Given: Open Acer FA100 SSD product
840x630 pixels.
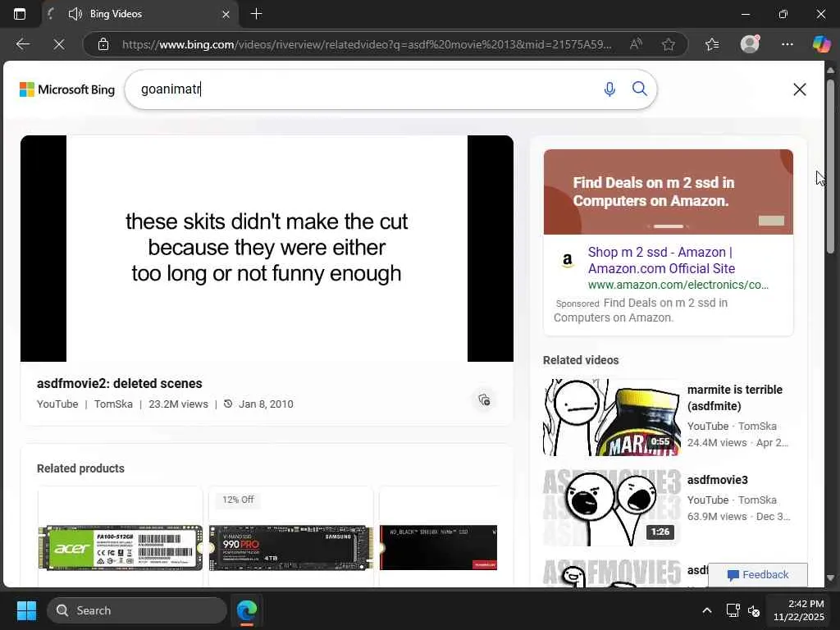Looking at the screenshot, I should pyautogui.click(x=121, y=547).
